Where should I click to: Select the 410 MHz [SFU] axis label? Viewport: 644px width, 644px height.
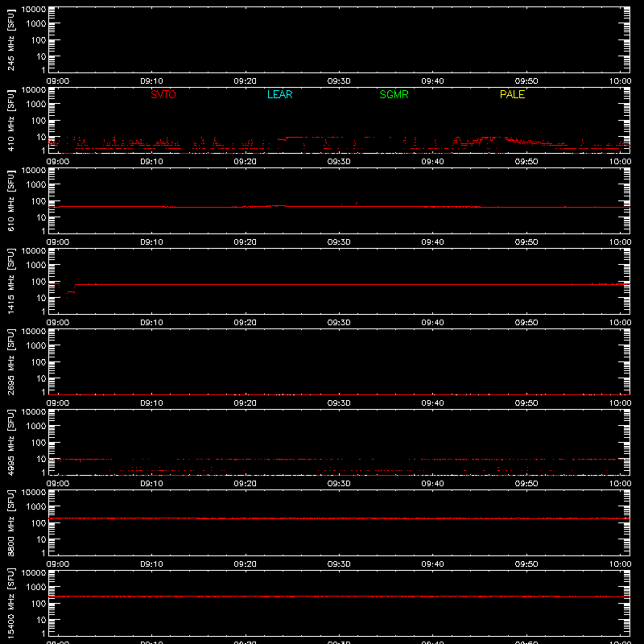10,120
